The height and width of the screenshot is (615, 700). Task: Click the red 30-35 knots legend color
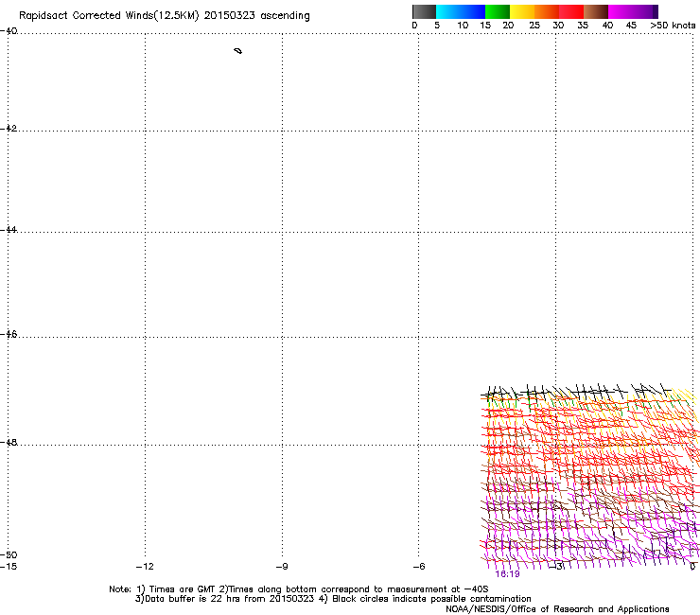point(571,11)
